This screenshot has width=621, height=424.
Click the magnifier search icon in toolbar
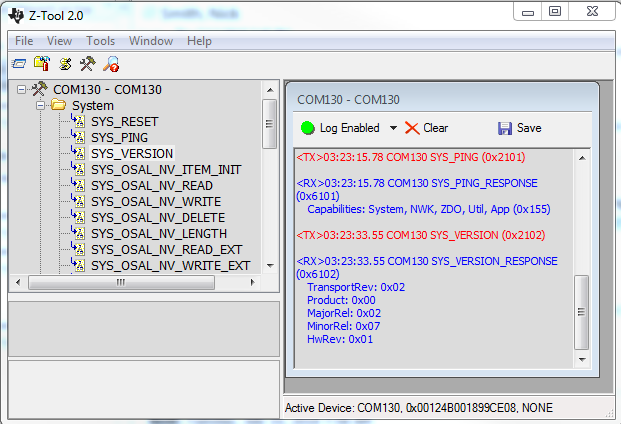click(x=111, y=64)
